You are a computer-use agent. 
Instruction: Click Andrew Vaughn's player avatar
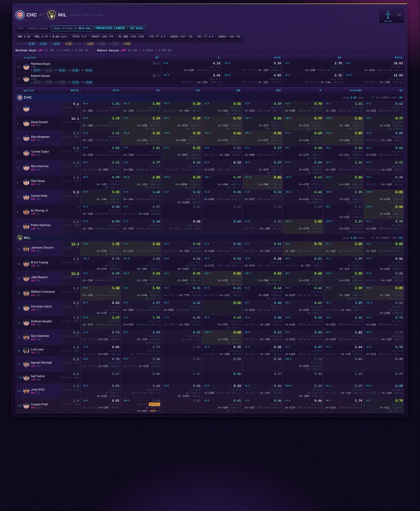26,322
